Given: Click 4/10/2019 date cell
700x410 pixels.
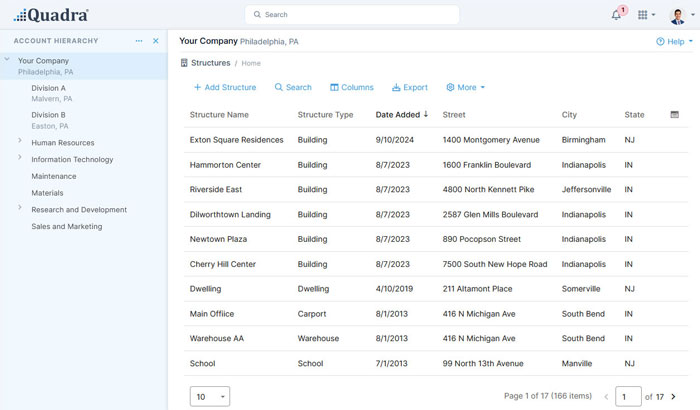Looking at the screenshot, I should coord(394,289).
